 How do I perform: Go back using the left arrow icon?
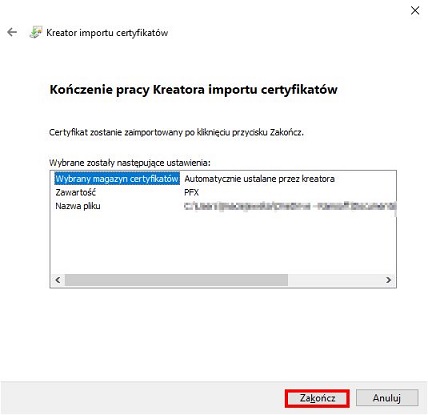point(12,32)
